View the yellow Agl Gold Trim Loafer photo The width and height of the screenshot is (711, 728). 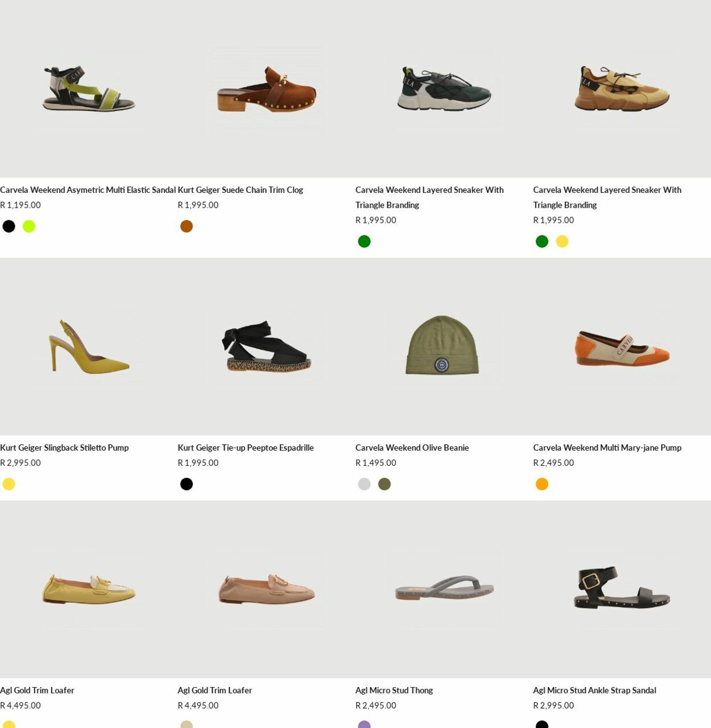[89, 589]
